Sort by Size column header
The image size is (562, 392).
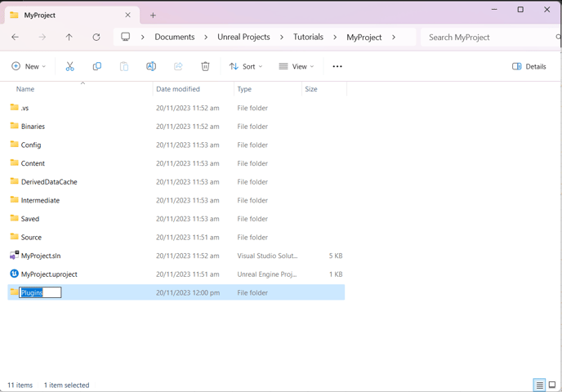(x=311, y=89)
